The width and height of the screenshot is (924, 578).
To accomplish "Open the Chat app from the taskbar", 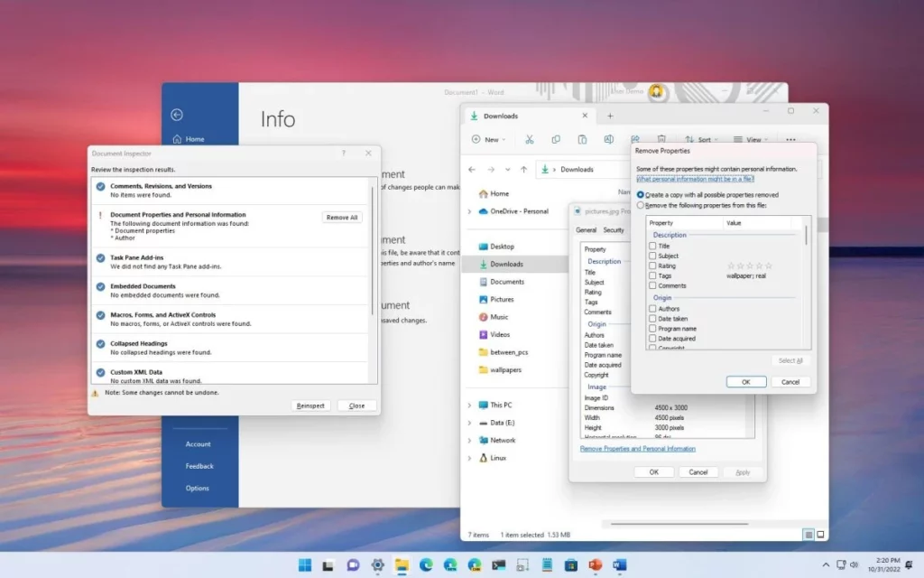I will point(353,565).
